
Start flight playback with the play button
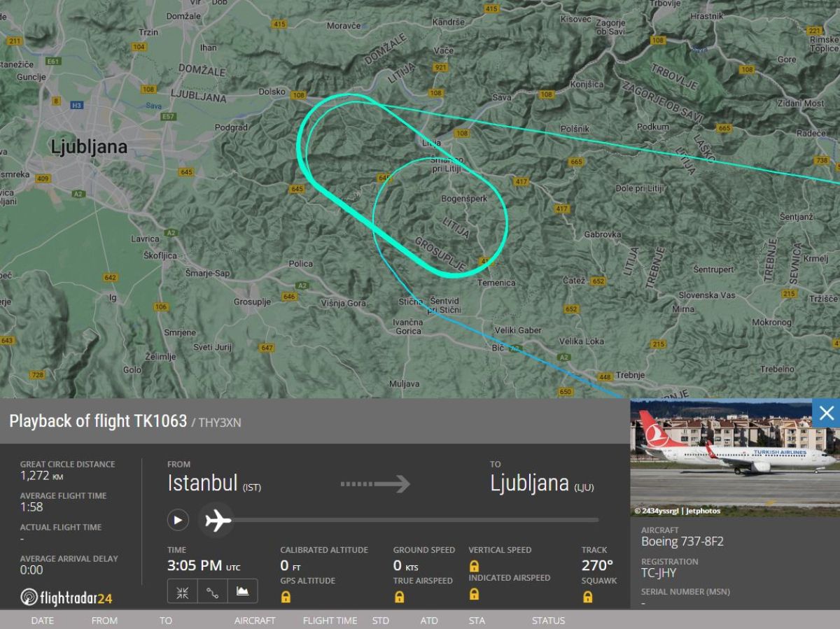click(x=178, y=520)
